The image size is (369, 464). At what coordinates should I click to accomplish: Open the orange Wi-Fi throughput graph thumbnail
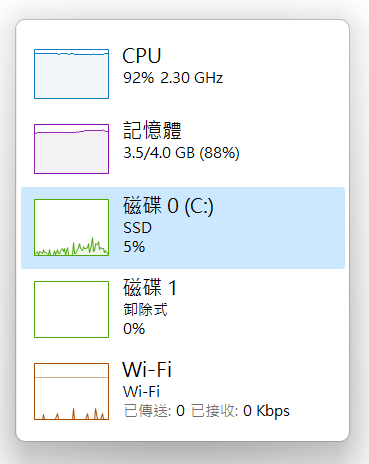click(x=71, y=391)
